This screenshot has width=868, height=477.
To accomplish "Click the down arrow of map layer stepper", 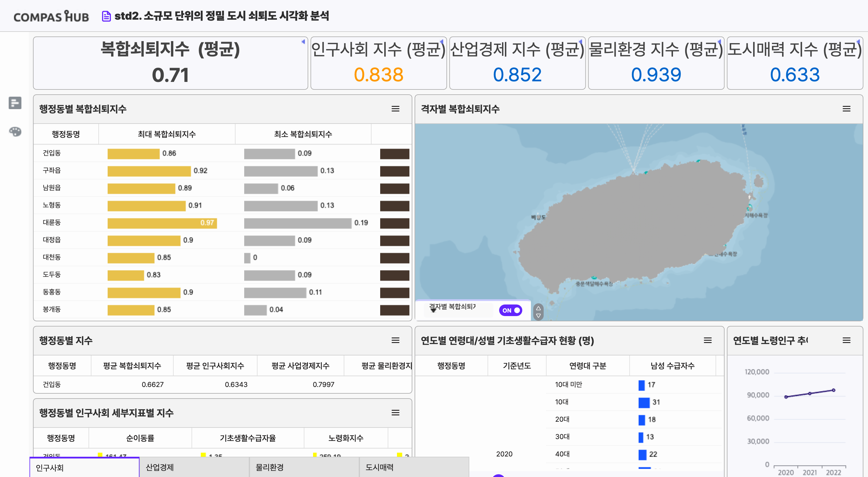I will (x=538, y=316).
